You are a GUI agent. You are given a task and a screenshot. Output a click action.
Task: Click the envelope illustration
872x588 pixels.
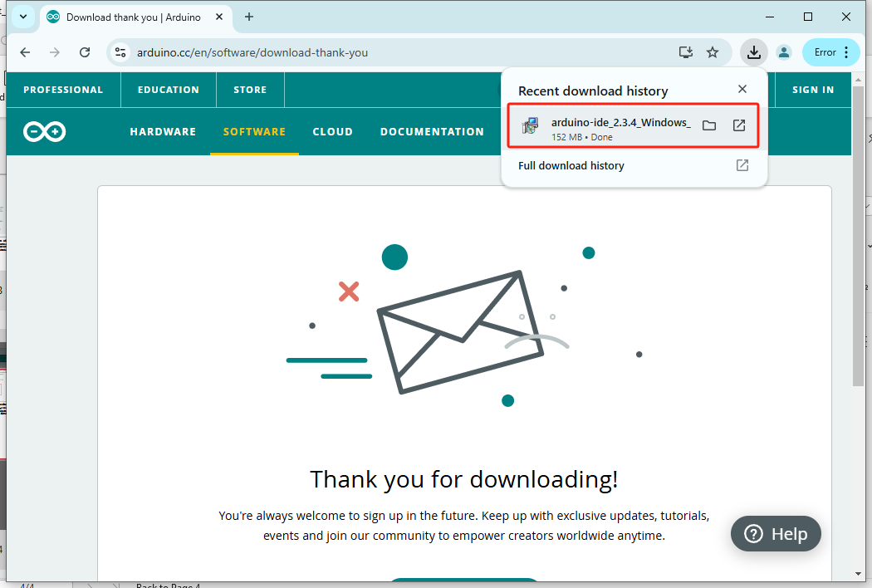[460, 332]
